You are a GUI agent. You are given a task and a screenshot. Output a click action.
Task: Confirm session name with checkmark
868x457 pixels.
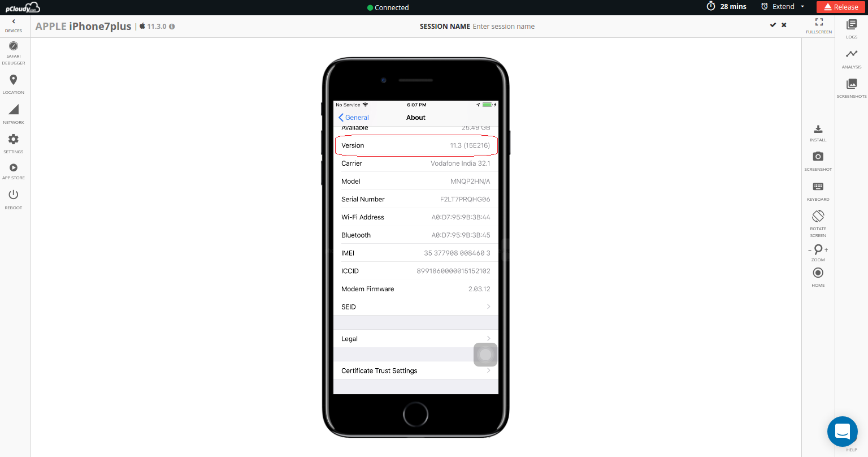[x=772, y=25]
